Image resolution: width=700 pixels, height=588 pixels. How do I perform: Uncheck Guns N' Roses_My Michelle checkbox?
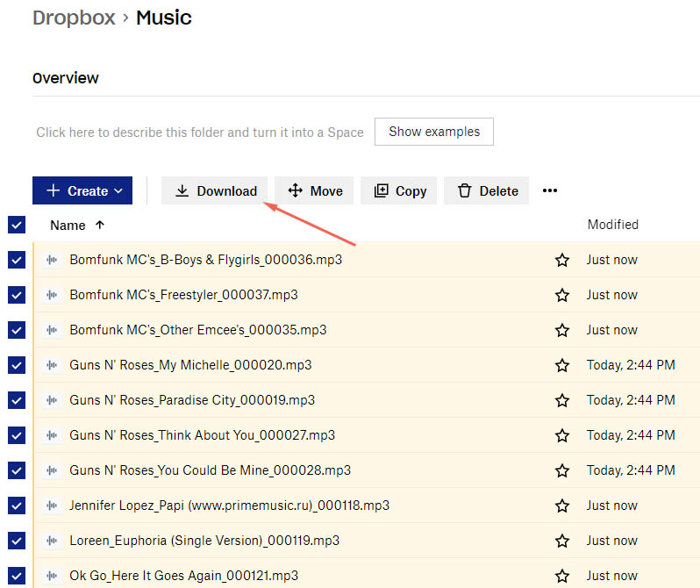17,365
